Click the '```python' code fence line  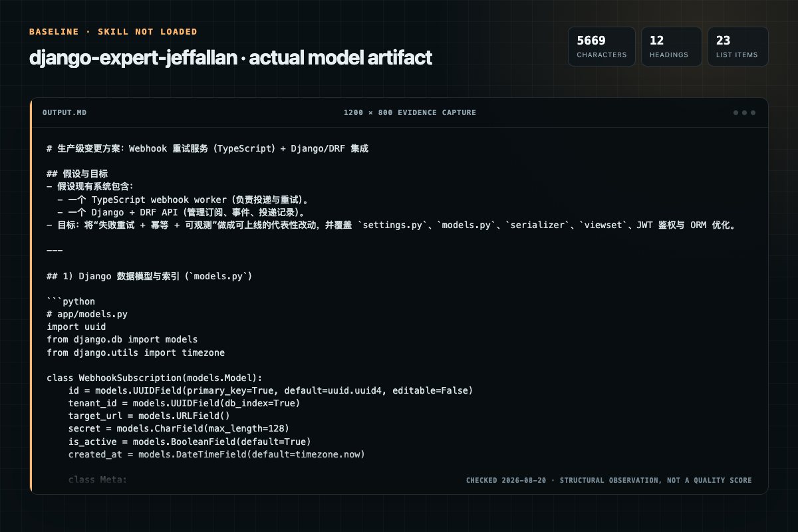[x=70, y=301]
